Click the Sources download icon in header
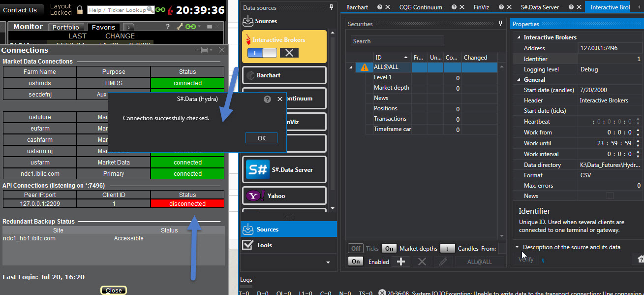 (x=248, y=21)
